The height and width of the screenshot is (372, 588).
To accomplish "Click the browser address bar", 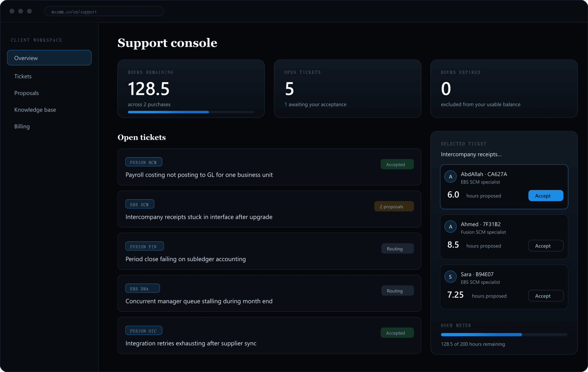I will click(104, 11).
